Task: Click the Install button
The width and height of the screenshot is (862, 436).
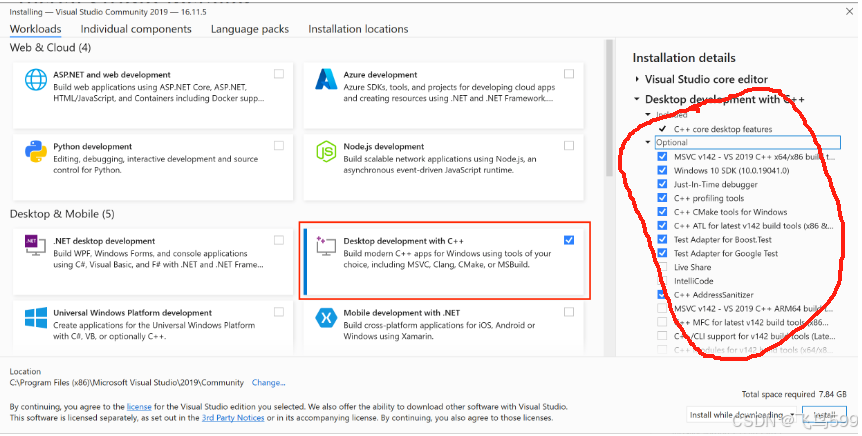Action: [x=824, y=415]
